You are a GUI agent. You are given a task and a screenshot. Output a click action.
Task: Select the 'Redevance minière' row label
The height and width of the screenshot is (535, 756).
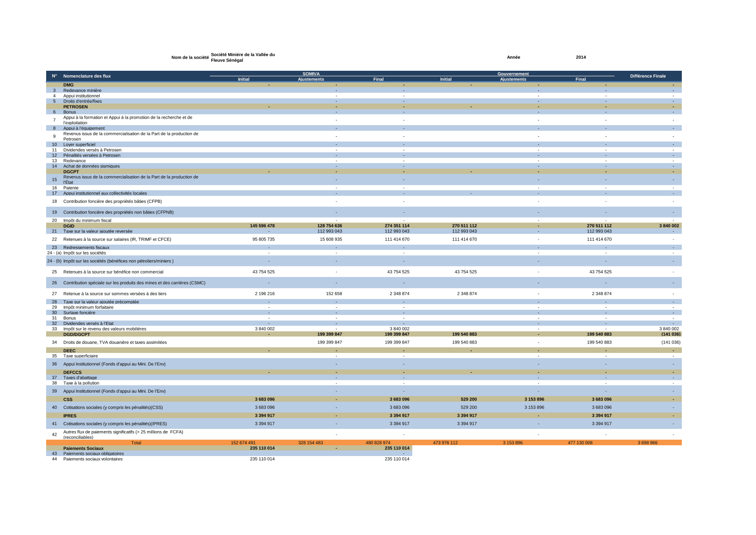[x=82, y=91]
